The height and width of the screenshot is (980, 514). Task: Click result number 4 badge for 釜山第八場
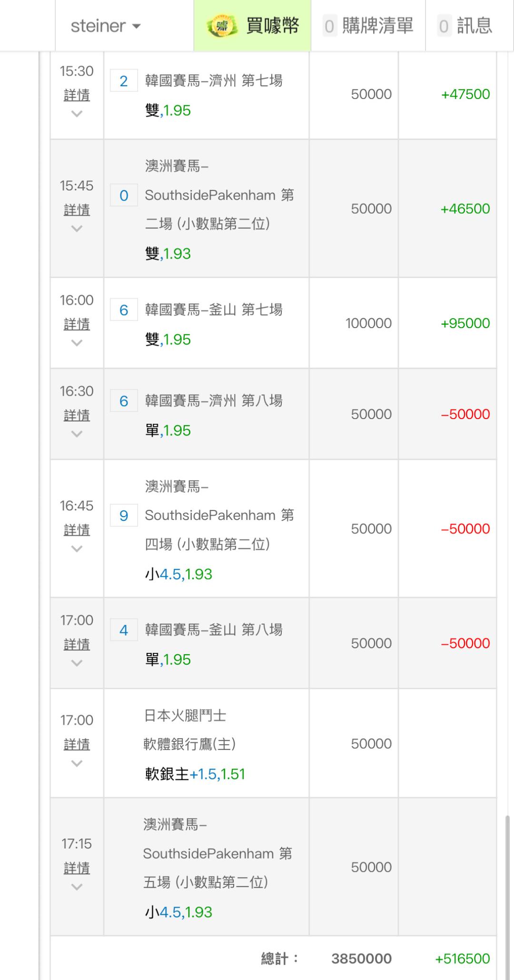point(124,630)
